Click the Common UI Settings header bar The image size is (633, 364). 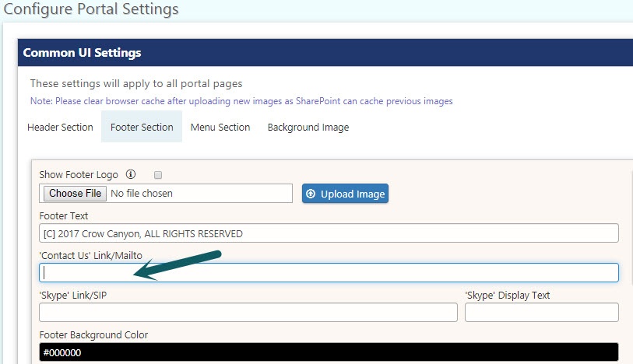[325, 53]
